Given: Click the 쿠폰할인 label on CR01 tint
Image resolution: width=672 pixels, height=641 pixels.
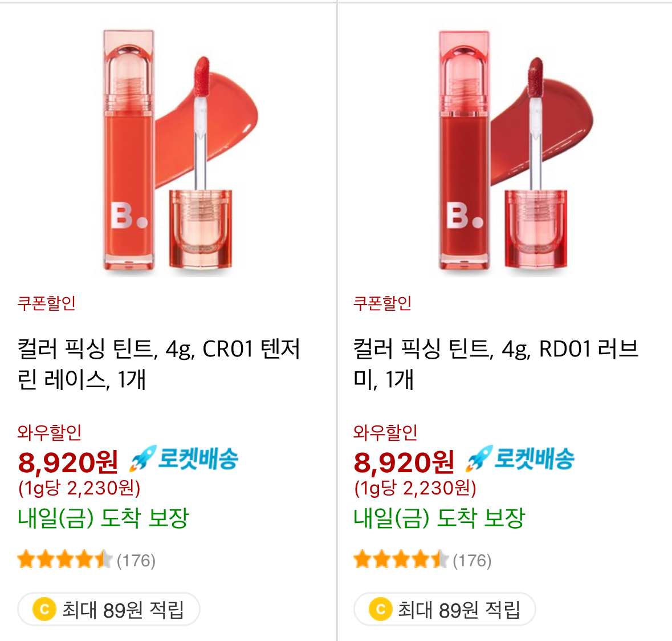Looking at the screenshot, I should 46,303.
